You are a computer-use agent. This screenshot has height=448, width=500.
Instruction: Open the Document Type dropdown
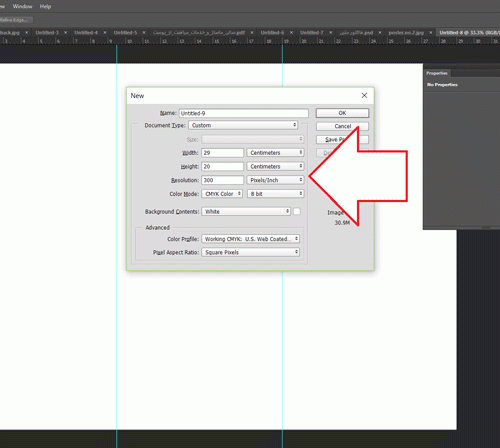243,125
